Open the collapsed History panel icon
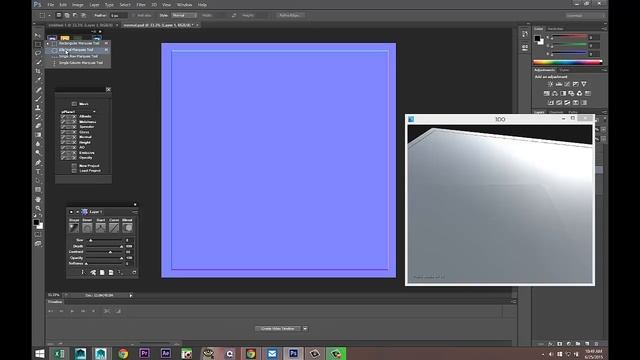640x360 pixels. point(525,35)
